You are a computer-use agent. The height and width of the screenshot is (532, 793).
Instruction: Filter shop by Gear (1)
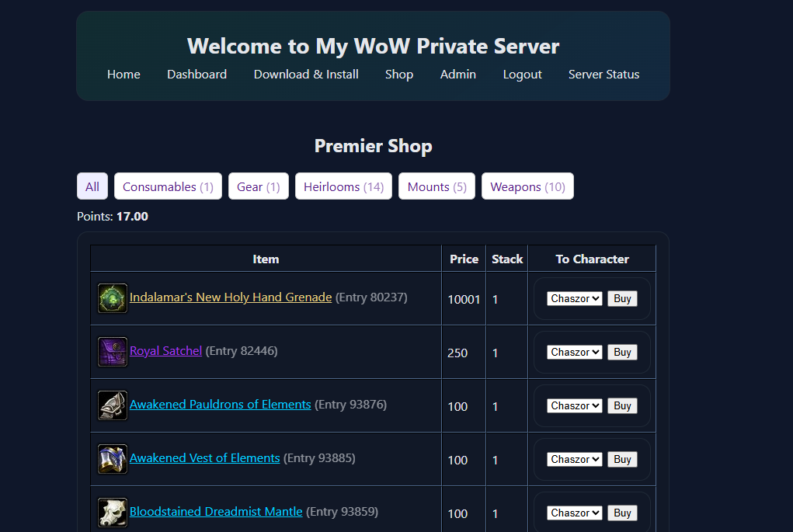click(x=259, y=186)
